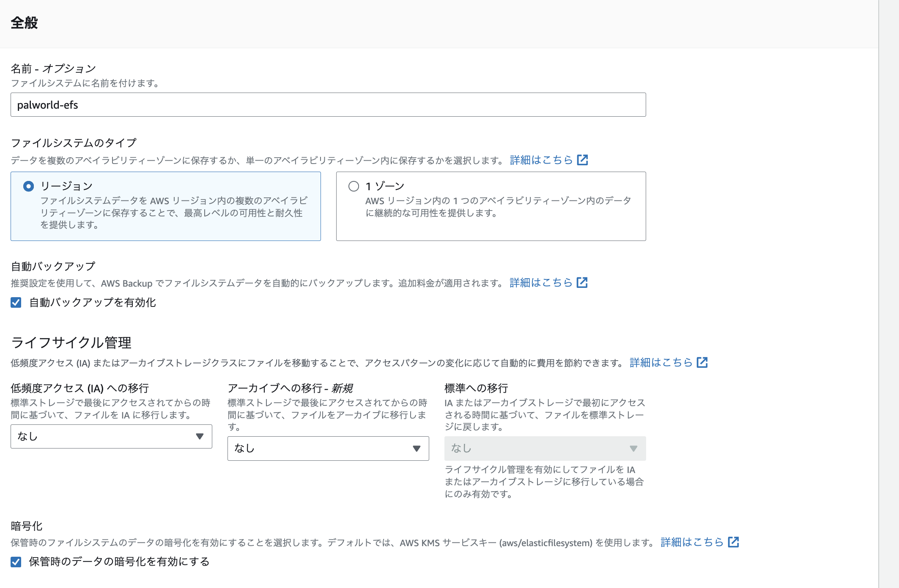The height and width of the screenshot is (588, 899).
Task: Select the 1 ゾーン radio button
Action: [x=354, y=186]
